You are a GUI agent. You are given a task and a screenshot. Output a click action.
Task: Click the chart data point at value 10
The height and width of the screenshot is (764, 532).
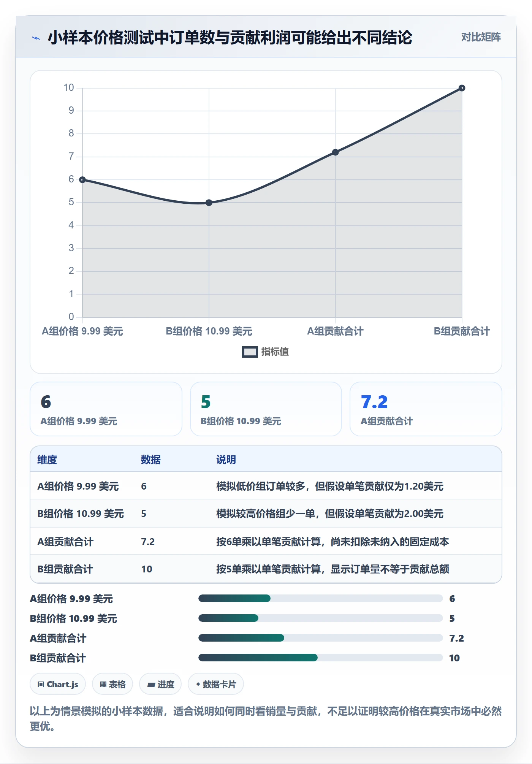[462, 88]
